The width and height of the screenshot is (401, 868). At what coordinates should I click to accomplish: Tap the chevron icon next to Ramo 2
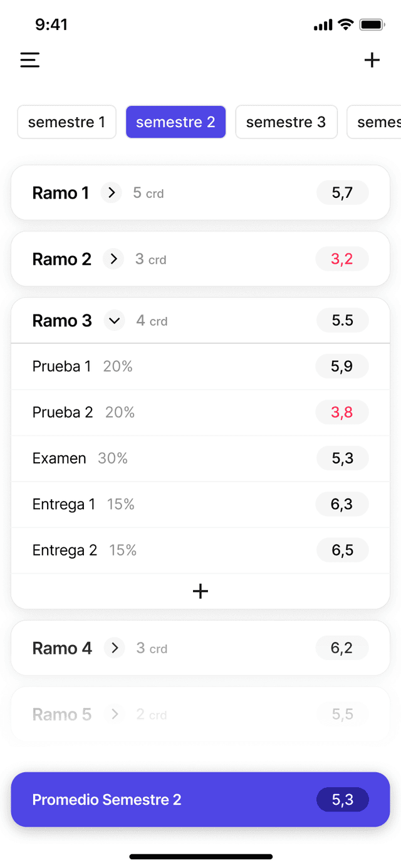tap(113, 259)
